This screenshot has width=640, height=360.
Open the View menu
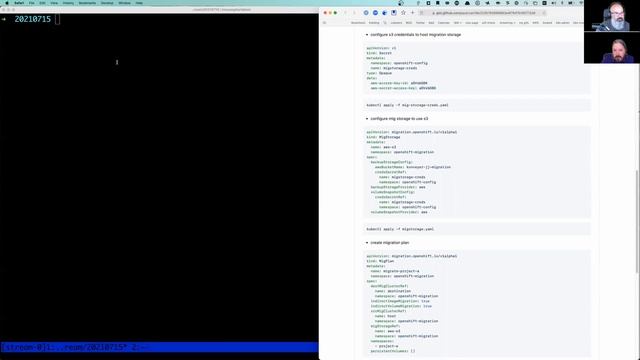coord(54,3)
